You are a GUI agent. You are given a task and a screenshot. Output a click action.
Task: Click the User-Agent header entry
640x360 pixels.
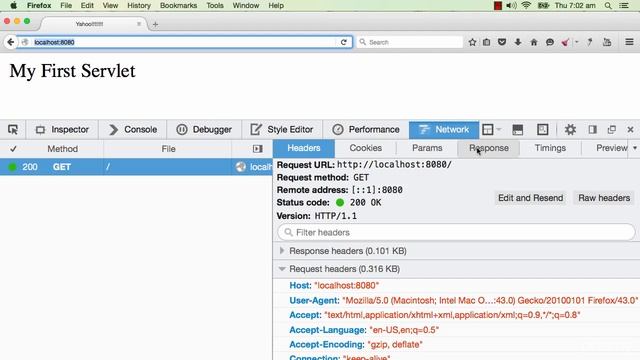coord(464,300)
